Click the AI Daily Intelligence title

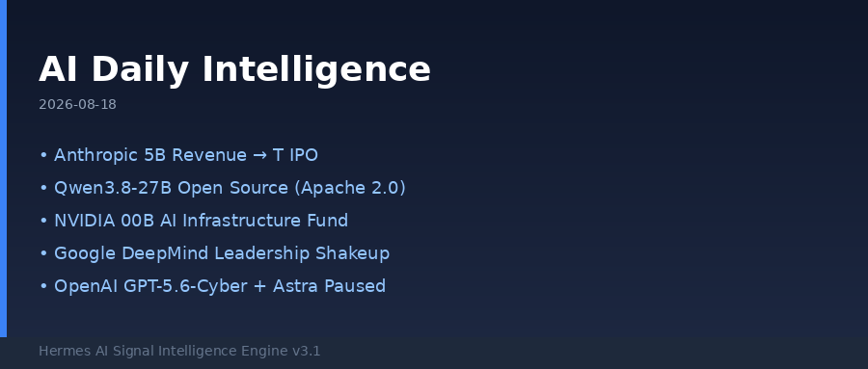(x=234, y=70)
